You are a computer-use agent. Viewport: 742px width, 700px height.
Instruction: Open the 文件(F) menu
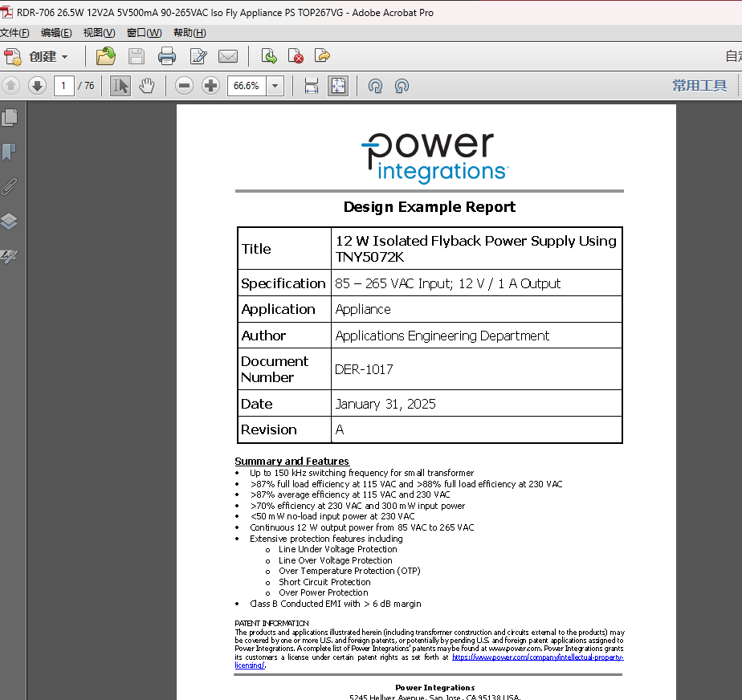point(14,33)
